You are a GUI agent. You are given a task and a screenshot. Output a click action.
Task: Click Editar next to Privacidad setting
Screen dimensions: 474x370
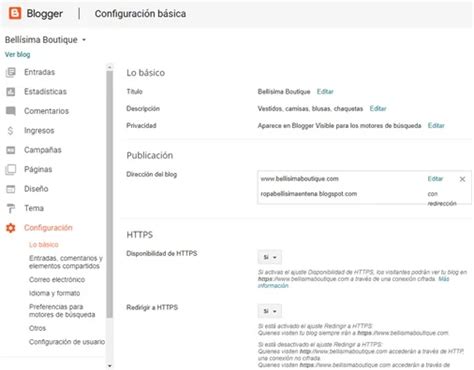pos(436,125)
